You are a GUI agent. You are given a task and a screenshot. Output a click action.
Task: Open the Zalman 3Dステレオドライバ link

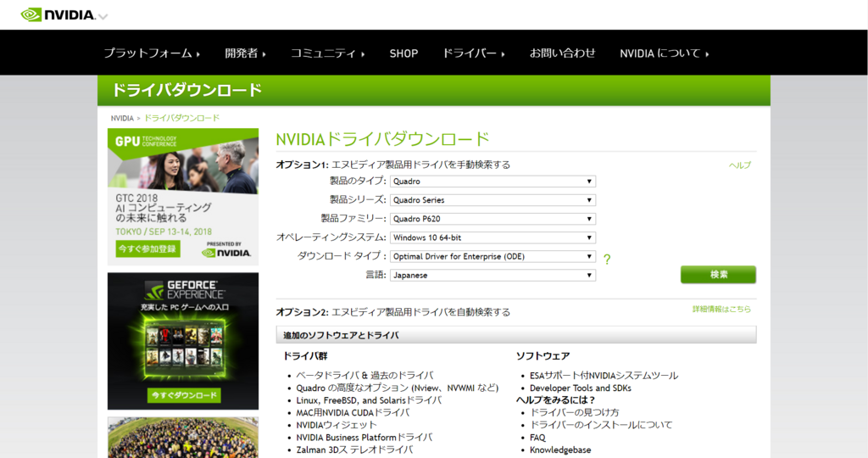tap(354, 450)
